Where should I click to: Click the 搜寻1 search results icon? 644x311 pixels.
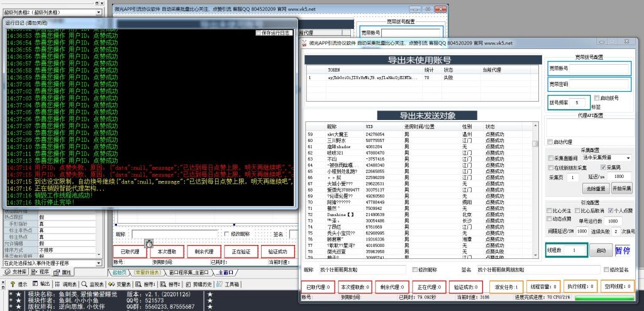pyautogui.click(x=137, y=284)
